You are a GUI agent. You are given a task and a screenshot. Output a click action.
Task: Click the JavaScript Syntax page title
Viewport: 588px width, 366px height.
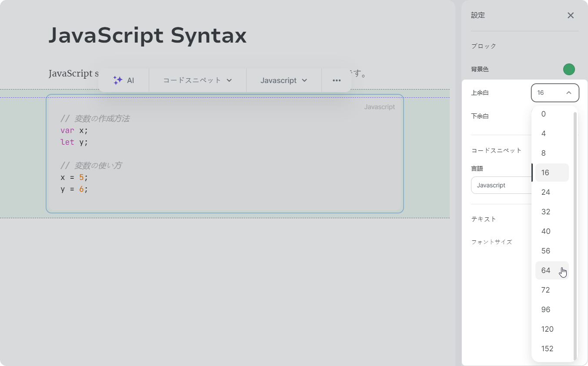147,36
